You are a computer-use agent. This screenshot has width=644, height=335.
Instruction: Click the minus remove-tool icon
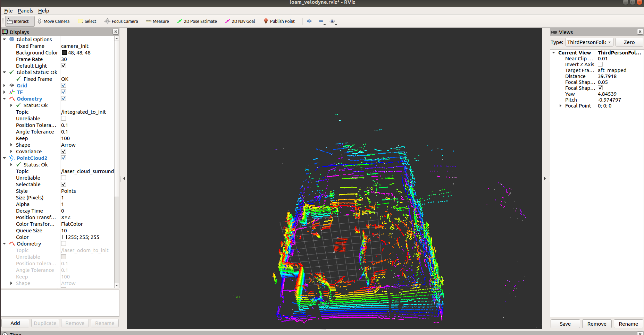pos(321,21)
